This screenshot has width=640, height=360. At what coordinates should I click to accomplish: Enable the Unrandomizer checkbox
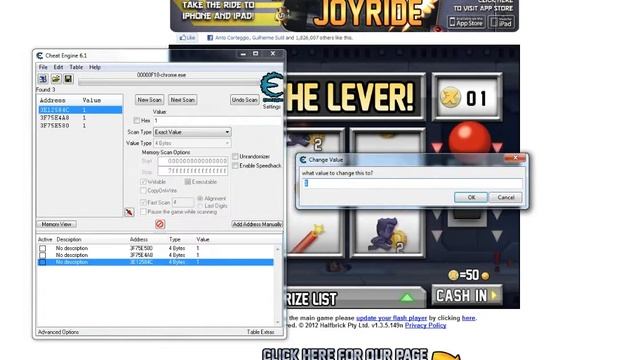point(235,156)
